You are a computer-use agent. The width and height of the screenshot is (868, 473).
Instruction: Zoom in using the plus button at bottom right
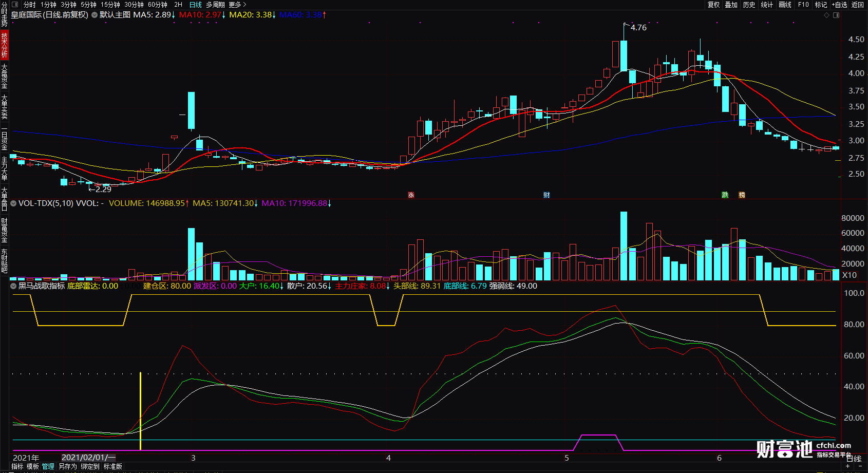[x=848, y=466]
